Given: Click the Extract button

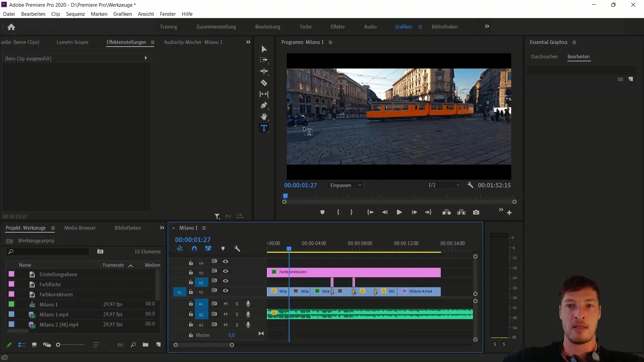Looking at the screenshot, I should [461, 213].
